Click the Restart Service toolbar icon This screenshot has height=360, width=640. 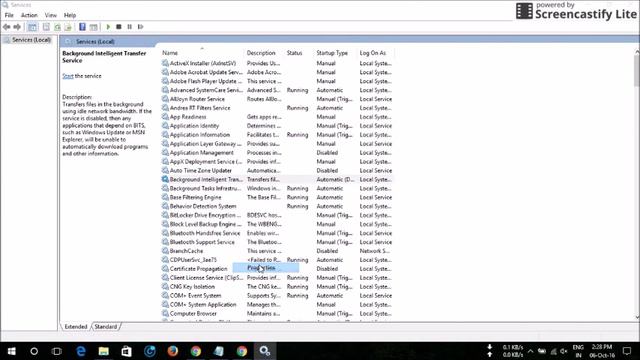(140, 27)
